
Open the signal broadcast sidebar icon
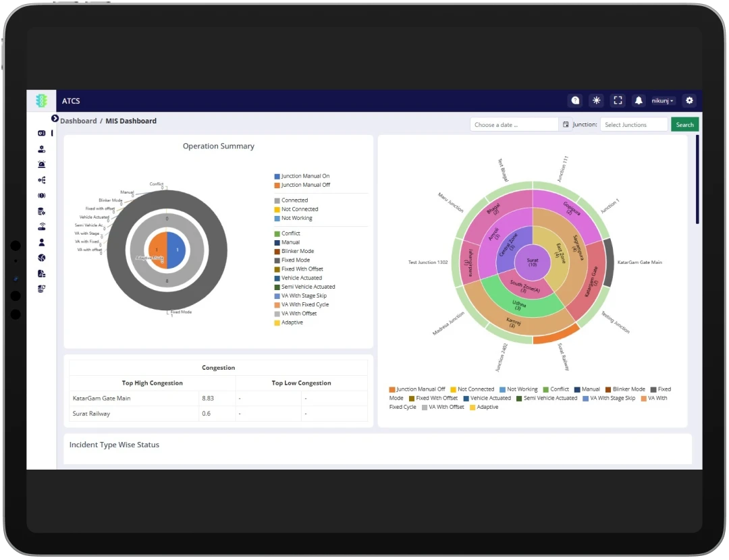pos(41,196)
